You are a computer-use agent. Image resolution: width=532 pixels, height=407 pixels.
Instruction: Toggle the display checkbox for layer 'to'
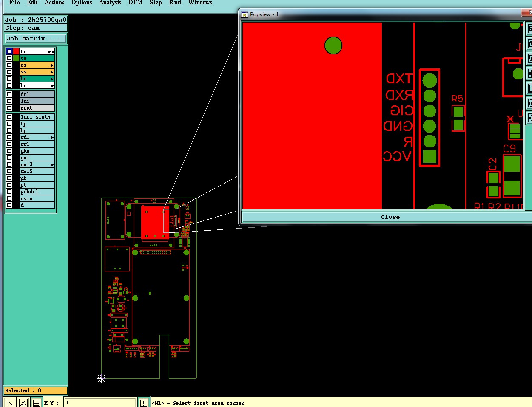[9, 51]
